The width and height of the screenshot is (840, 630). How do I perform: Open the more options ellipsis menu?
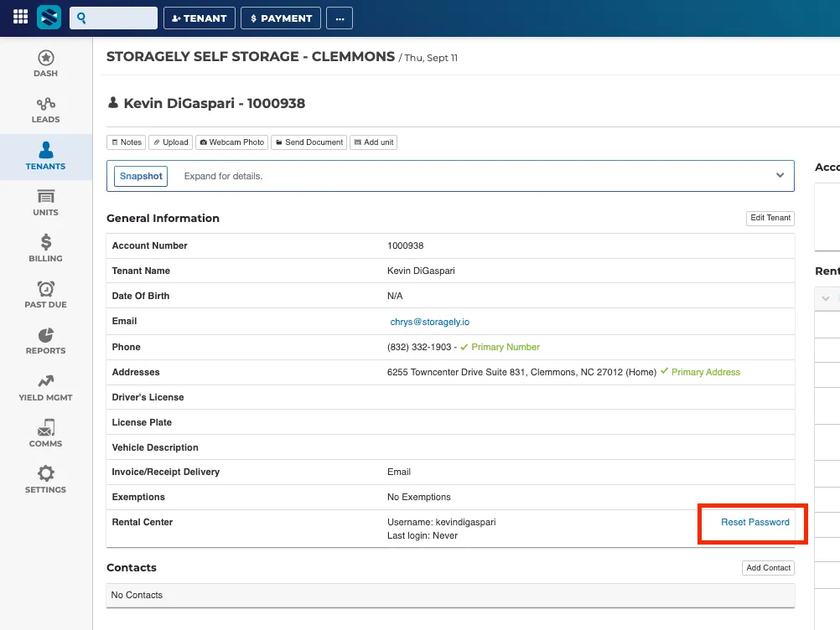(x=340, y=18)
